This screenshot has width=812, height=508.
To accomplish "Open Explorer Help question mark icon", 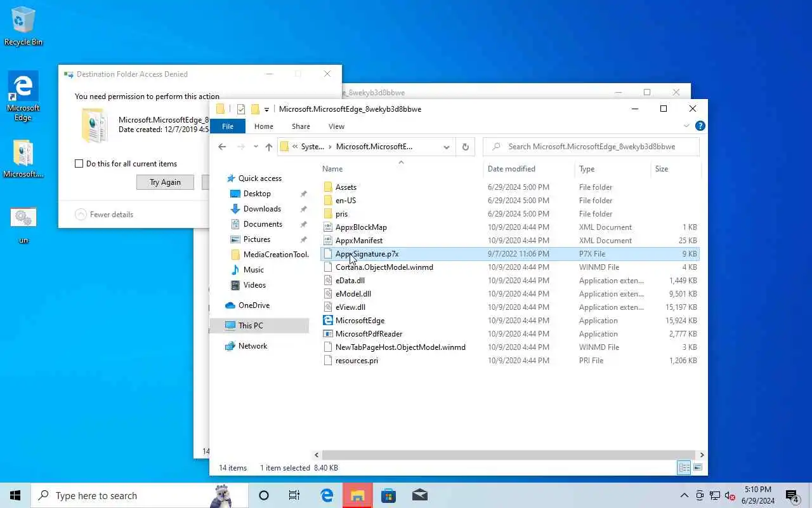I will (x=700, y=126).
